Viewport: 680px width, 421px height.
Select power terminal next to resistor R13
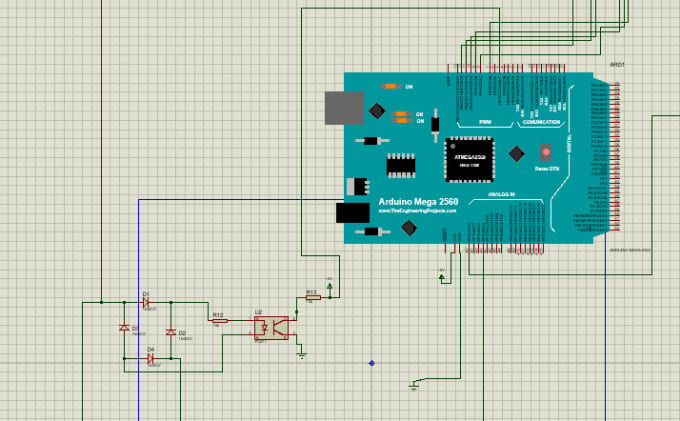point(330,287)
